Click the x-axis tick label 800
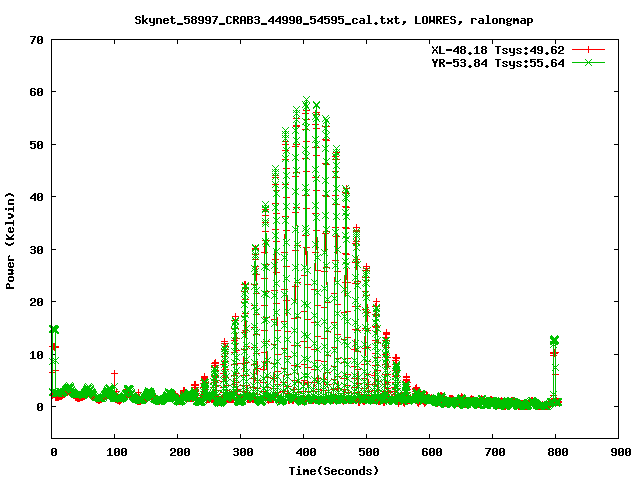Viewport: 640px width, 480px height. point(558,452)
